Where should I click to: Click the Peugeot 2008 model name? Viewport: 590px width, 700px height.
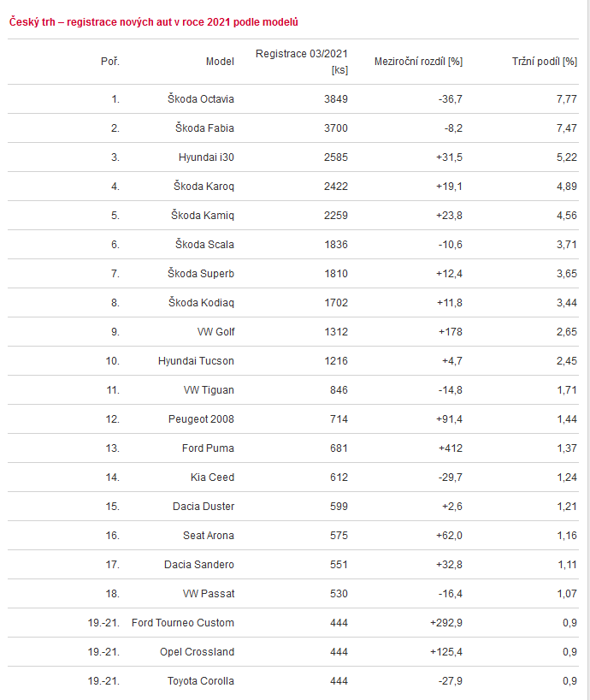201,419
